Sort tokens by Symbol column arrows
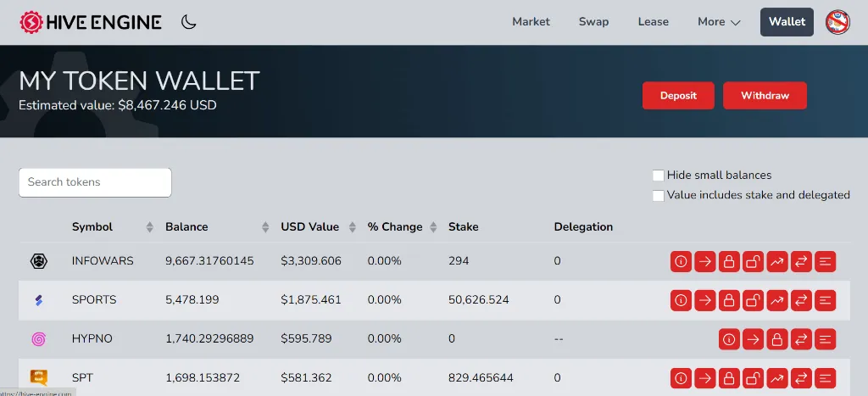This screenshot has width=868, height=396. pos(150,227)
